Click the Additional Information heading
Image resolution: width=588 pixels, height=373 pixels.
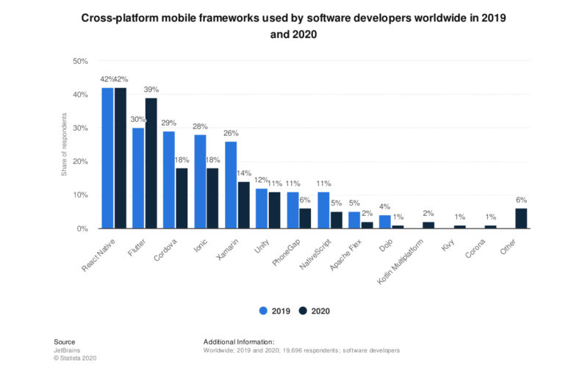(x=239, y=341)
